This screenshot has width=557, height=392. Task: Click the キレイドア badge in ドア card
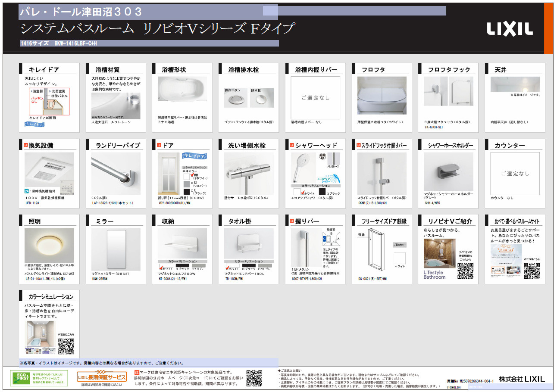(x=194, y=156)
